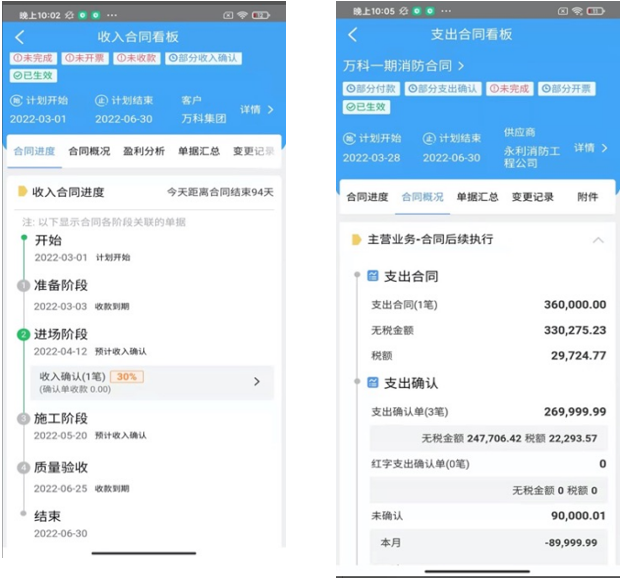Viewport: 622px width, 582px height.
Task: Click the blue icon next to 支出确认 heading
Action: [373, 383]
